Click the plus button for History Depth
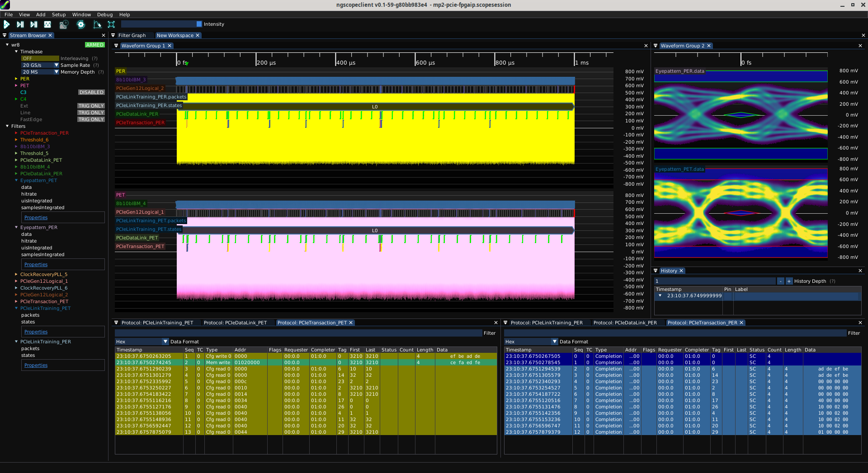The image size is (868, 473). tap(789, 281)
